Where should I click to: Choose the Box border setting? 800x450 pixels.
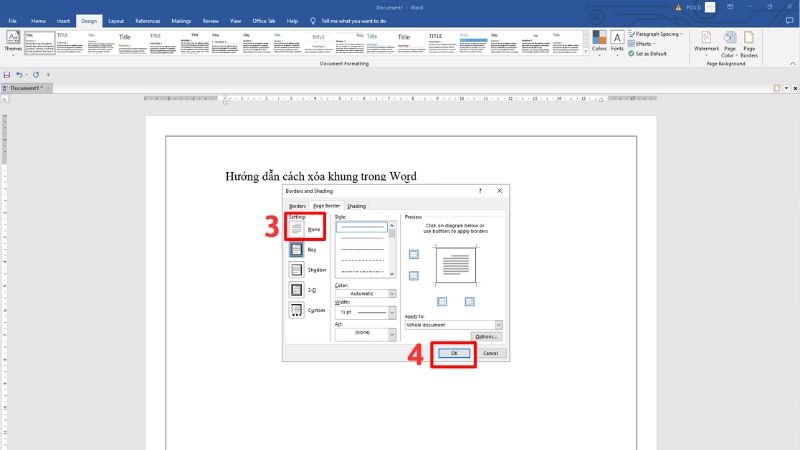click(x=298, y=249)
